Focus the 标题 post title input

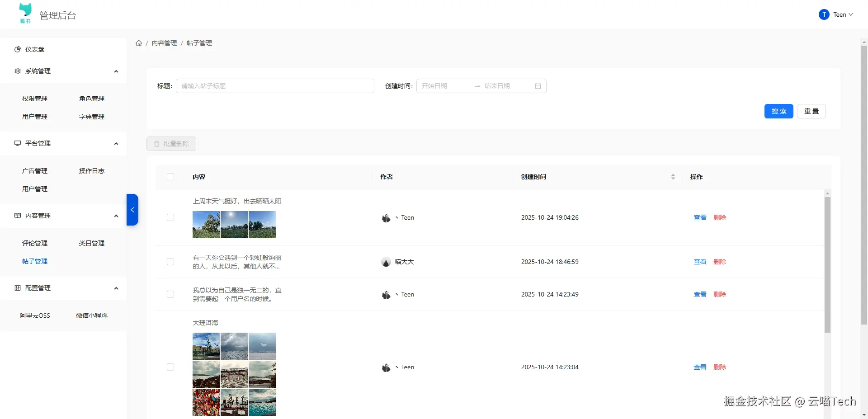click(x=275, y=86)
